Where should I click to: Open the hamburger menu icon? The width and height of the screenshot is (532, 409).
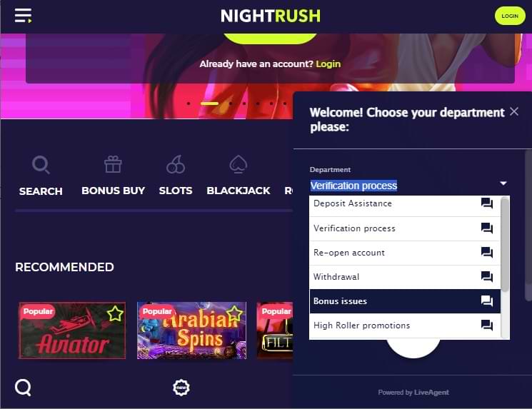23,16
